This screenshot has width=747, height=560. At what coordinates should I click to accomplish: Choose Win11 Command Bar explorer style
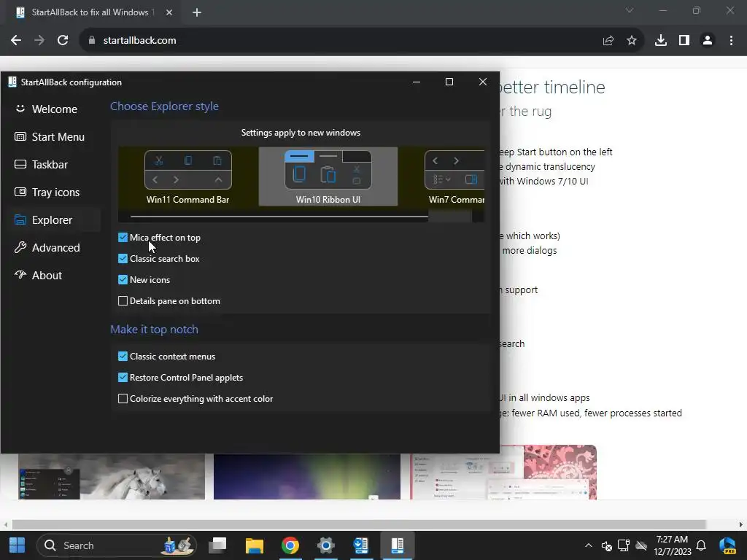187,176
